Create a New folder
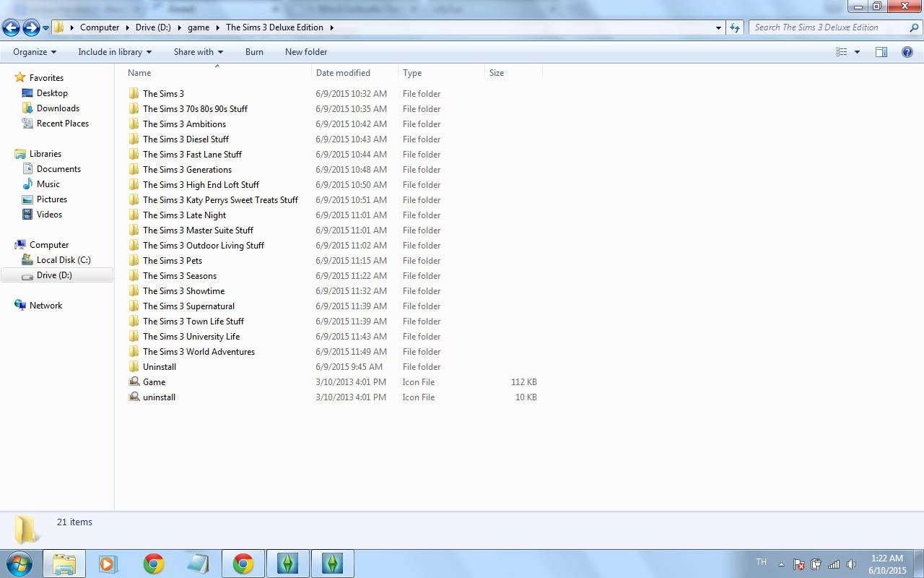The width and height of the screenshot is (924, 578). click(x=306, y=52)
